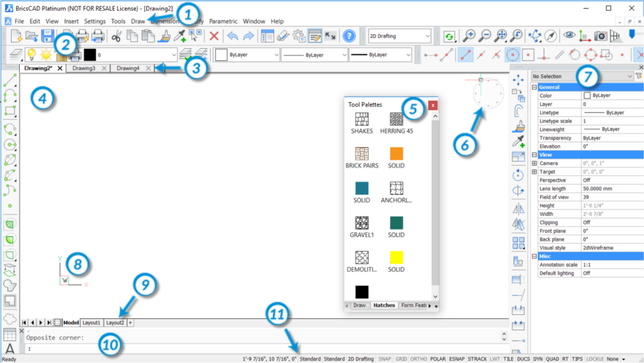Open the No Selection dropdown in Properties
This screenshot has width=644, height=363.
(582, 76)
